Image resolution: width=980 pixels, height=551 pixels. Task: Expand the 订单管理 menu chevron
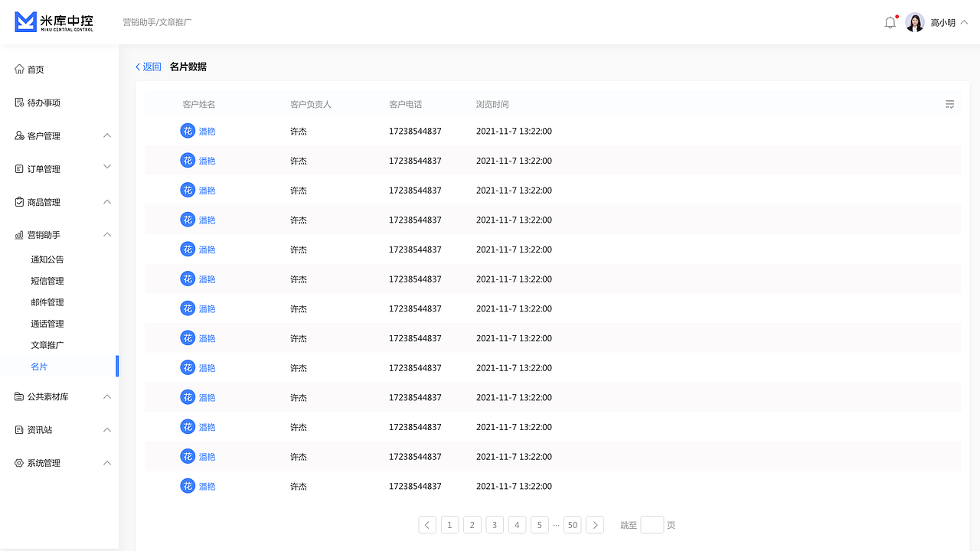(107, 166)
